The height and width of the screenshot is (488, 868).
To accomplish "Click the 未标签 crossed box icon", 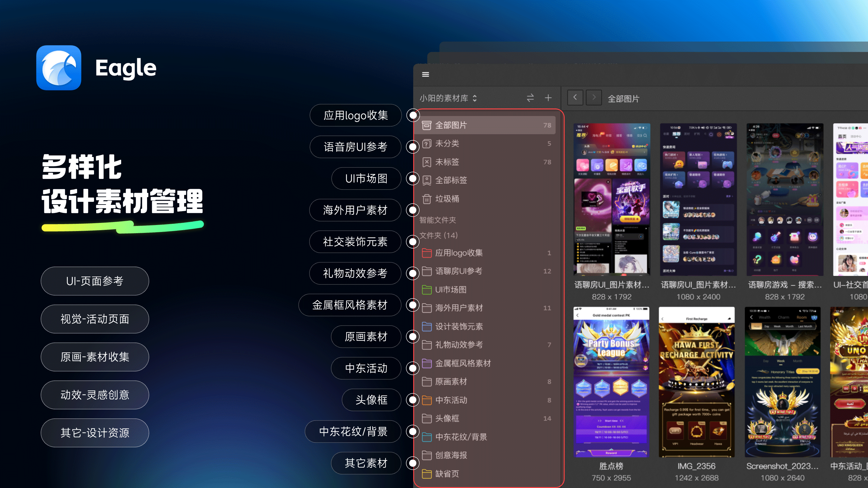I will (x=426, y=162).
